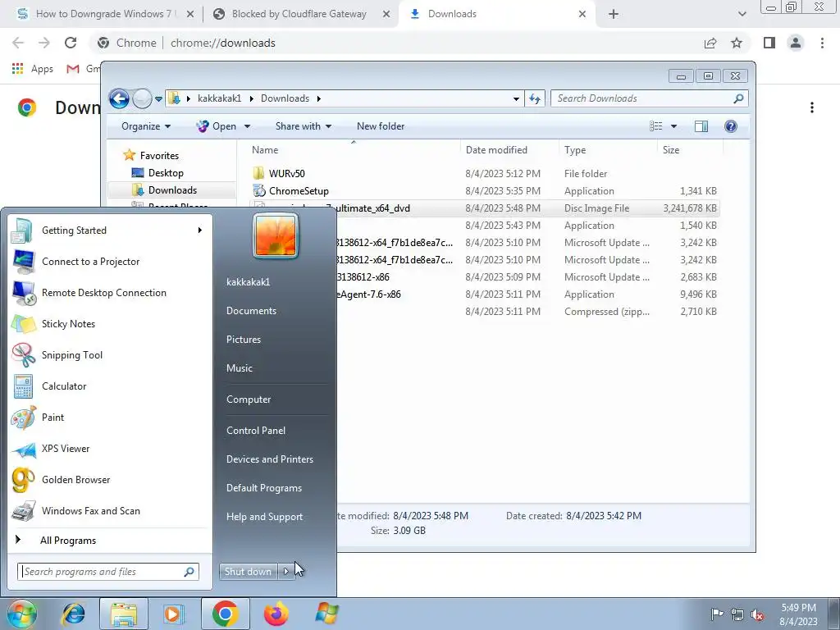Refresh the Downloads folder address bar
The height and width of the screenshot is (630, 840).
(535, 98)
